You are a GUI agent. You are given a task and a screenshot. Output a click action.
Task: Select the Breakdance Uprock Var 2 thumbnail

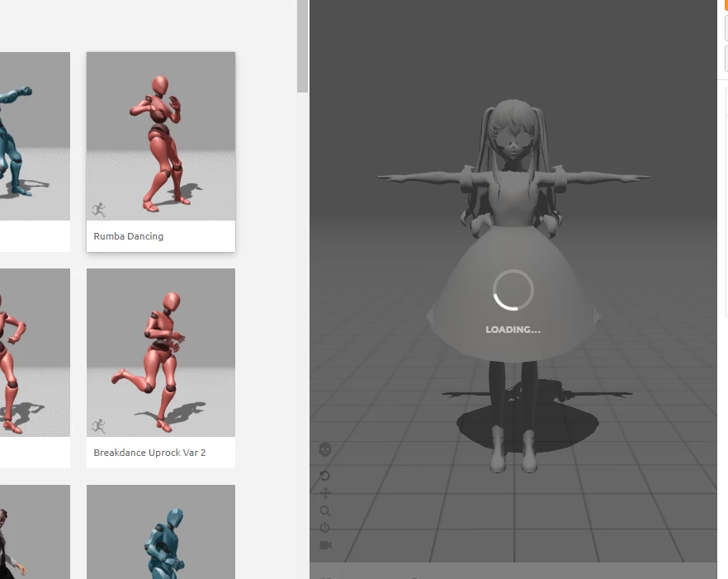pos(161,353)
